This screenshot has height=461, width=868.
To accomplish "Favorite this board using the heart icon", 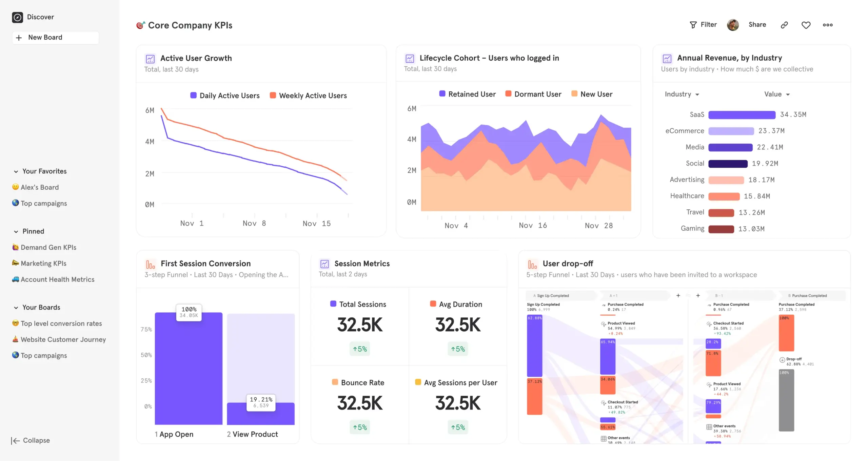I will click(806, 25).
